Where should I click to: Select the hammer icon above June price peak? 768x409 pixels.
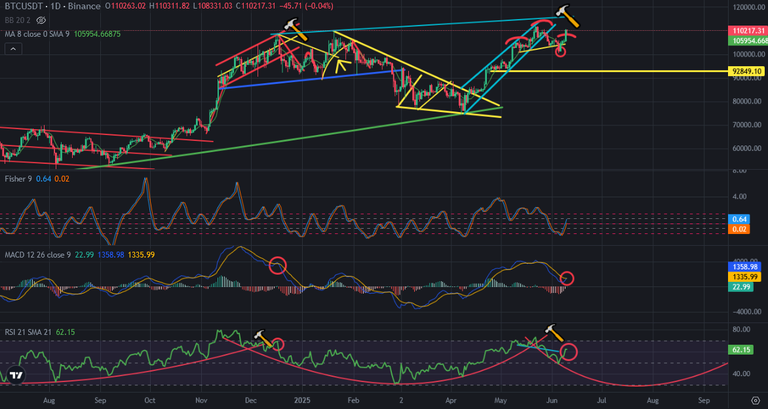point(567,17)
